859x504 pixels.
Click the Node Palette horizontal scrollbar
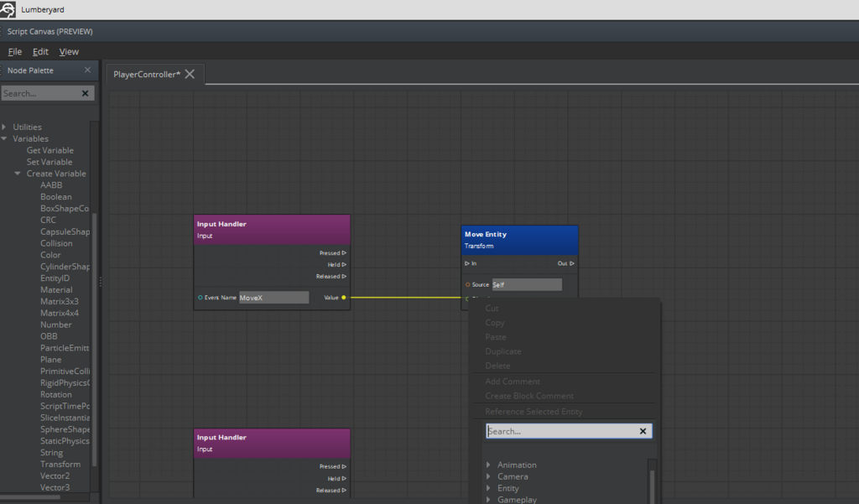click(x=30, y=497)
